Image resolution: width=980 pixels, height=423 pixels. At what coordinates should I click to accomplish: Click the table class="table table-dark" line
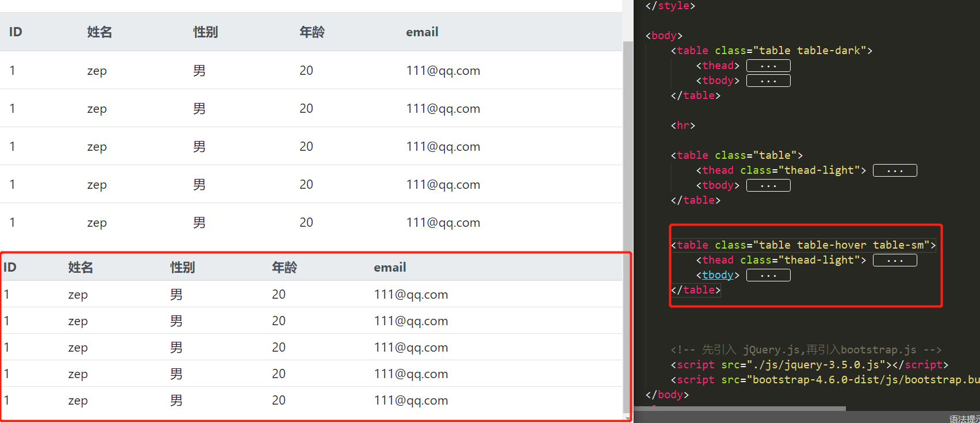click(x=772, y=51)
